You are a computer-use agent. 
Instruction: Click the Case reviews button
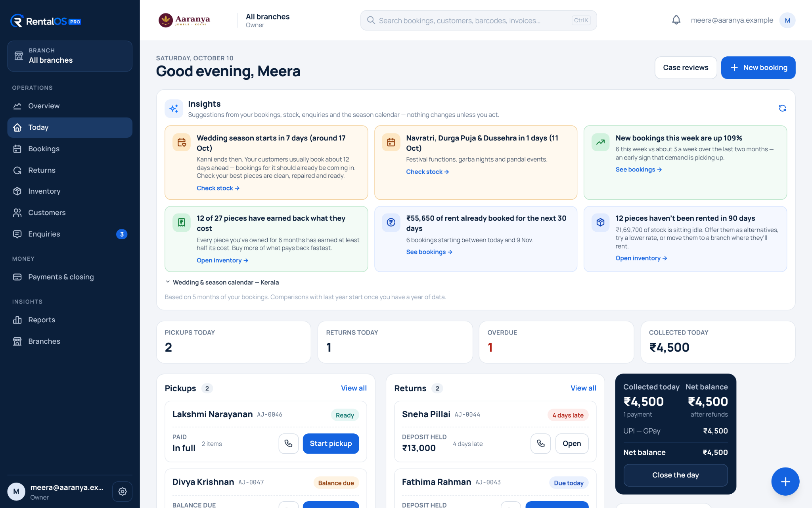(686, 67)
